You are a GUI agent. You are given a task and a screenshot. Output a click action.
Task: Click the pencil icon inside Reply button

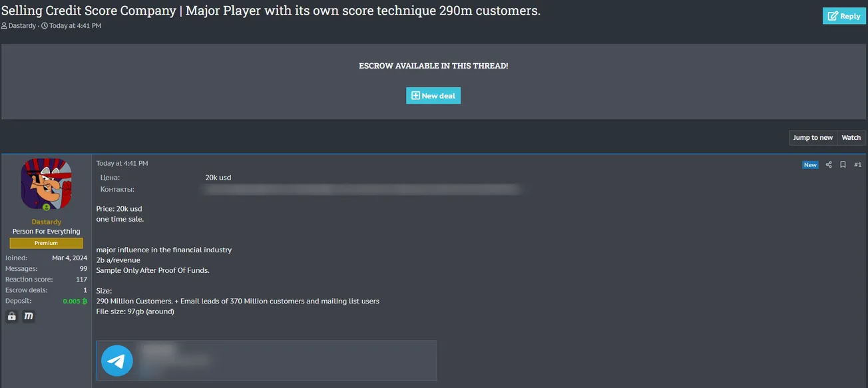point(832,16)
